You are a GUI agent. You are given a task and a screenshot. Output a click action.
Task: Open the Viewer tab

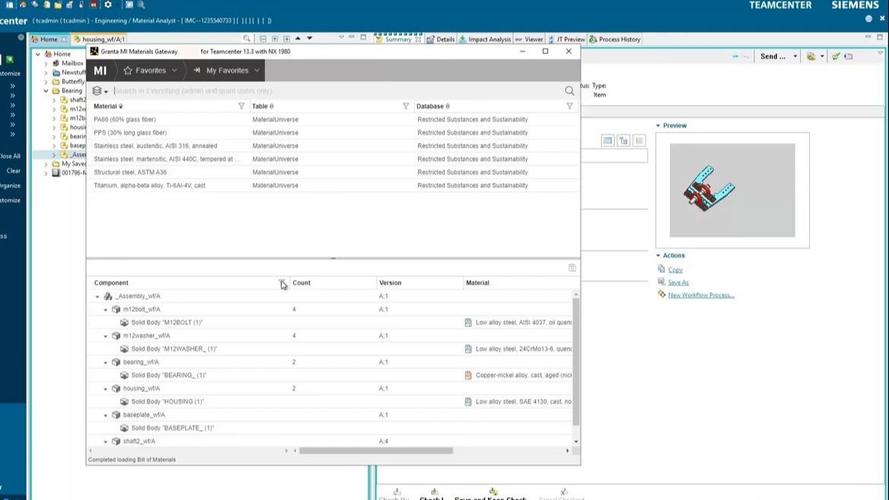(529, 39)
